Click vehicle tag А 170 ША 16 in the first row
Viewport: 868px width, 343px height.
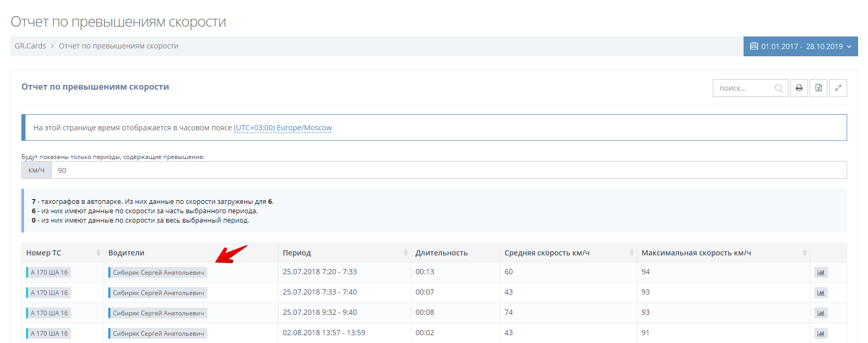pyautogui.click(x=49, y=273)
